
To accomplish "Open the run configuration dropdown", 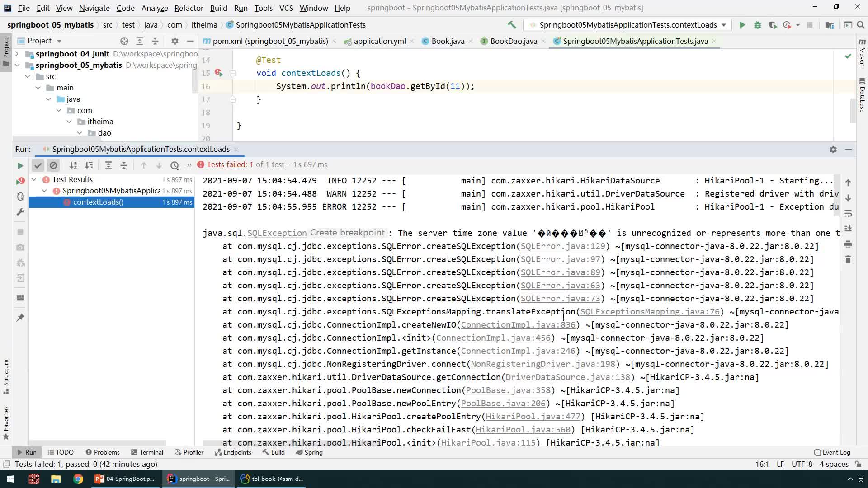I will [x=627, y=25].
